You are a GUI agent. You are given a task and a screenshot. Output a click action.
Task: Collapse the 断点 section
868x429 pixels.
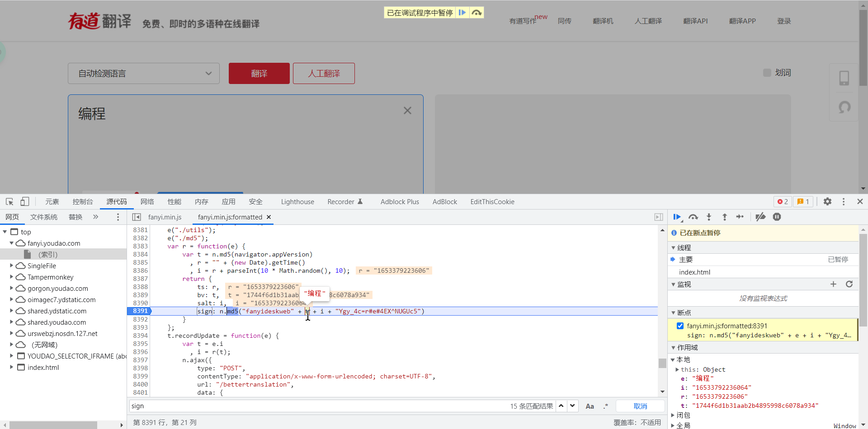pos(673,313)
